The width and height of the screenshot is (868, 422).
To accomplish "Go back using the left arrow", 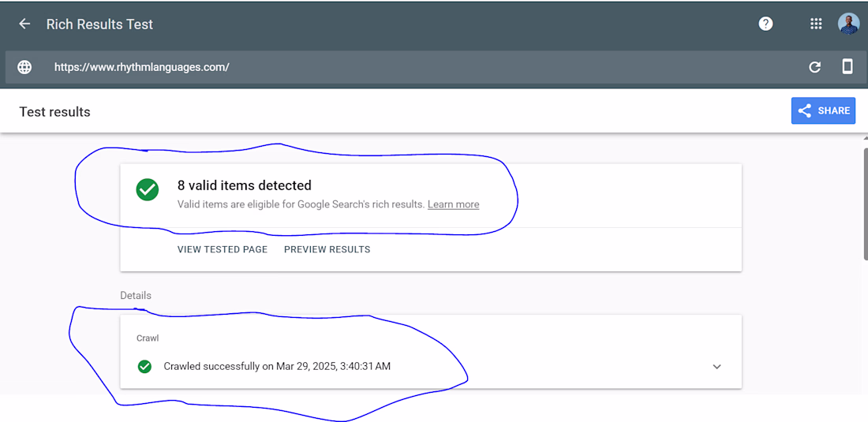I will (24, 24).
